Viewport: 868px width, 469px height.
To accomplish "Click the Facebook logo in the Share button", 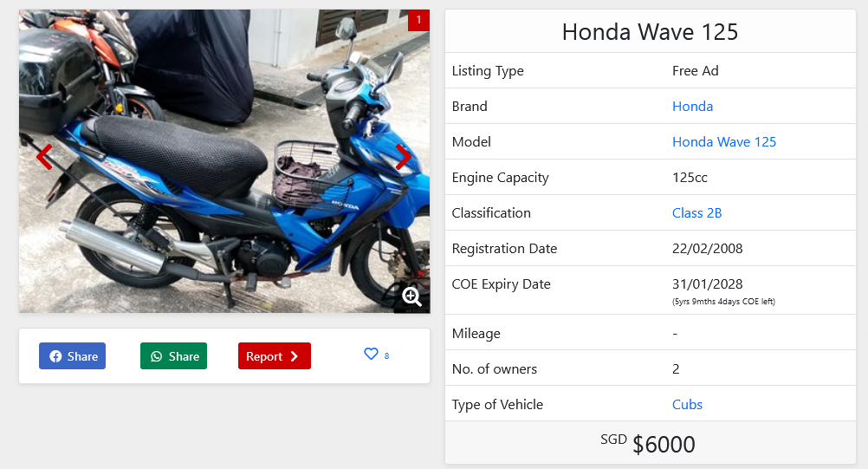I will [55, 356].
